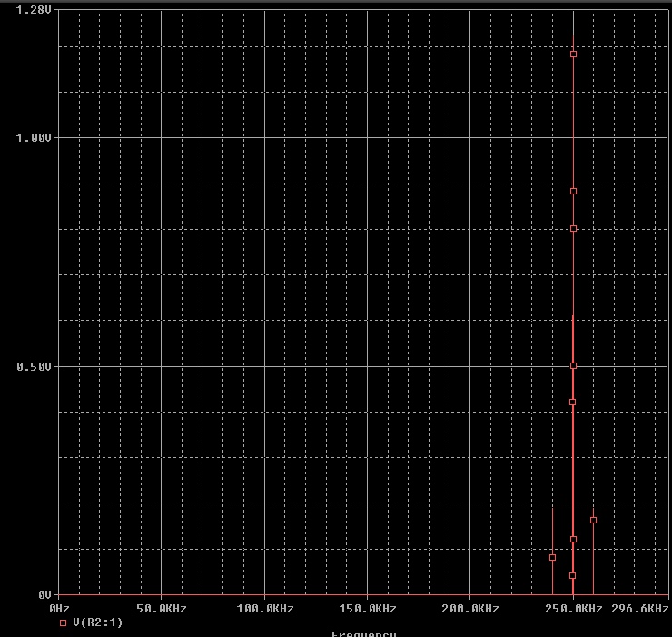Click the trace marker at 0.50V level

pos(573,365)
